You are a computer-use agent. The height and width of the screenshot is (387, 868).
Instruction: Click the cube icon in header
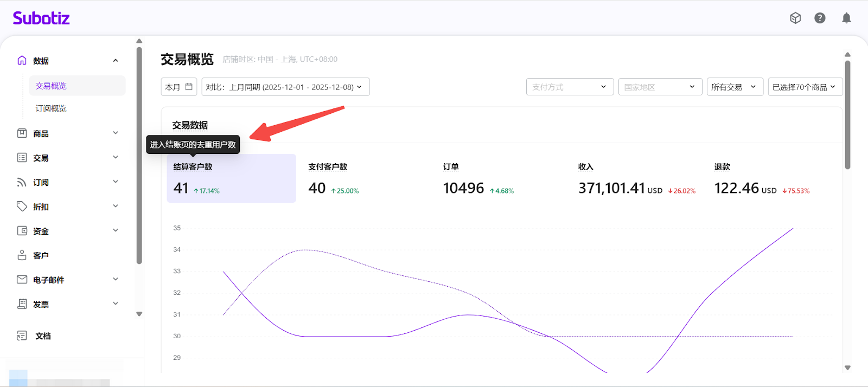pyautogui.click(x=795, y=18)
